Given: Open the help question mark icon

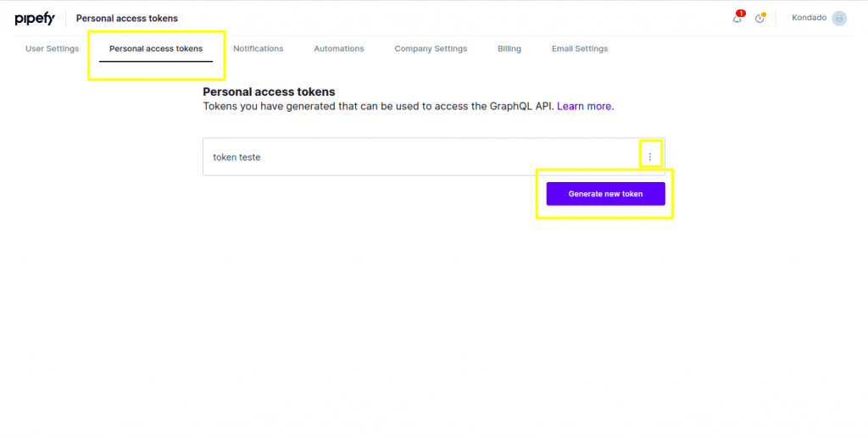Looking at the screenshot, I should point(759,19).
